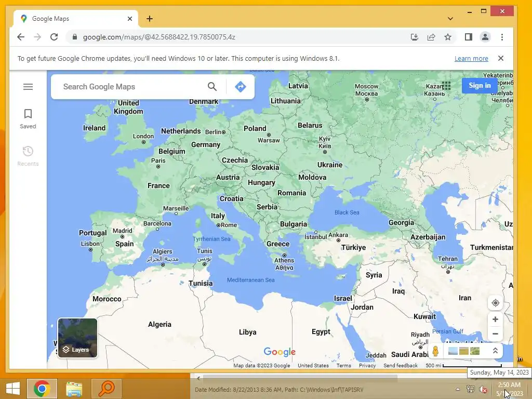
Task: View site info via the padlock icon
Action: [75, 37]
